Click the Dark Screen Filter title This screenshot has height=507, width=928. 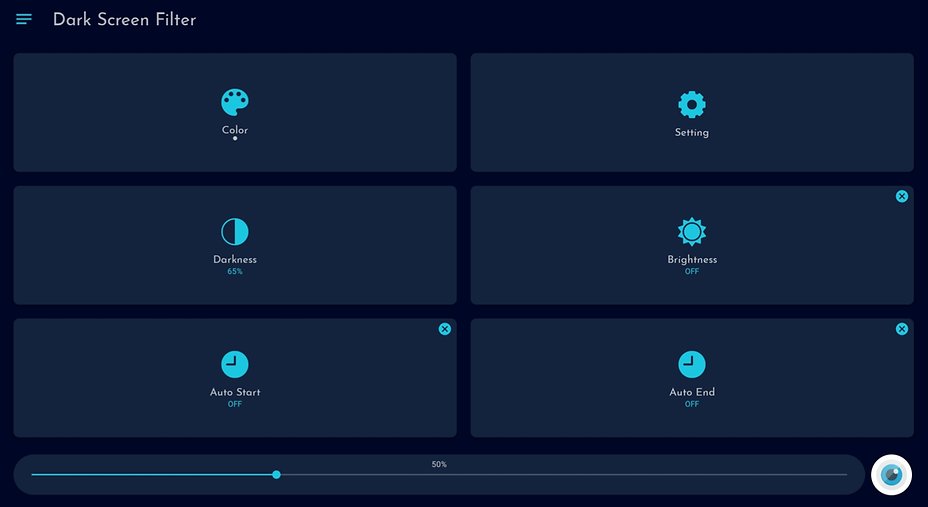coord(124,20)
